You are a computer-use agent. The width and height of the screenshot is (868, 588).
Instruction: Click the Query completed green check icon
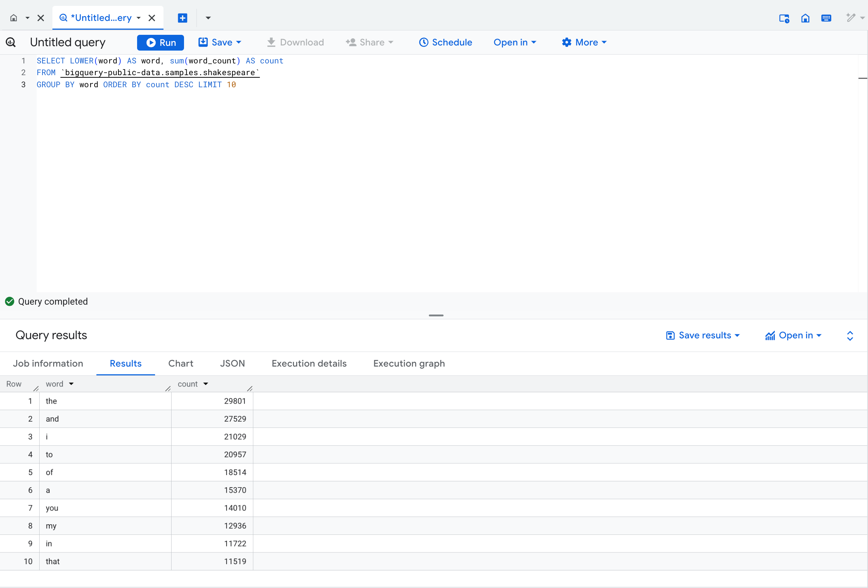tap(10, 301)
